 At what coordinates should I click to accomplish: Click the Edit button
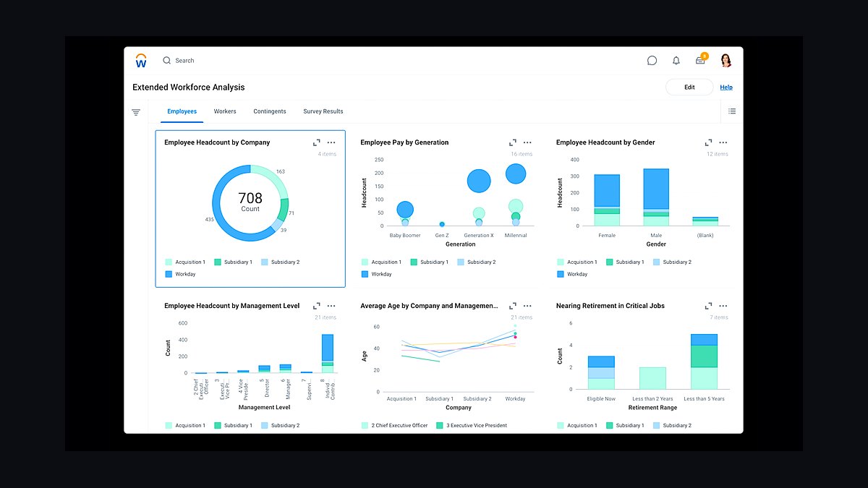[x=689, y=87]
